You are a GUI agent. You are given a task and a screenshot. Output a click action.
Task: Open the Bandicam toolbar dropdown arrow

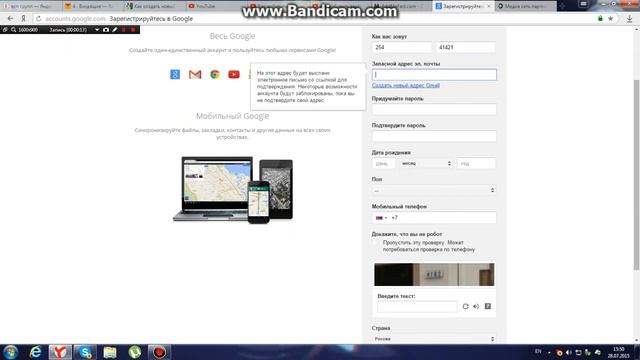[x=97, y=30]
